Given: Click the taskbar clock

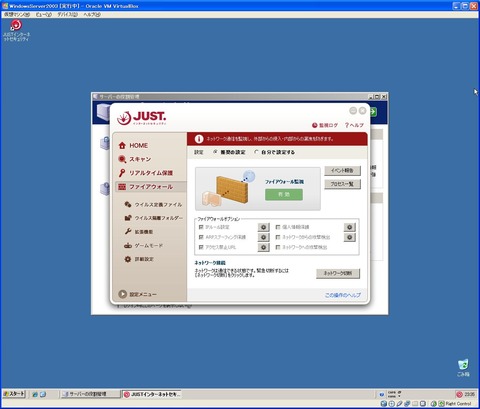Looking at the screenshot, I should pyautogui.click(x=470, y=394).
